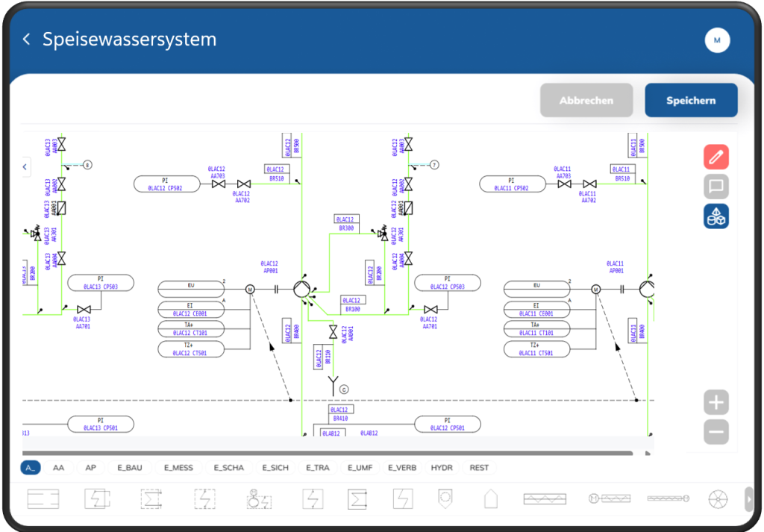This screenshot has width=764, height=532.
Task: Click the Abbrechen button
Action: [586, 100]
